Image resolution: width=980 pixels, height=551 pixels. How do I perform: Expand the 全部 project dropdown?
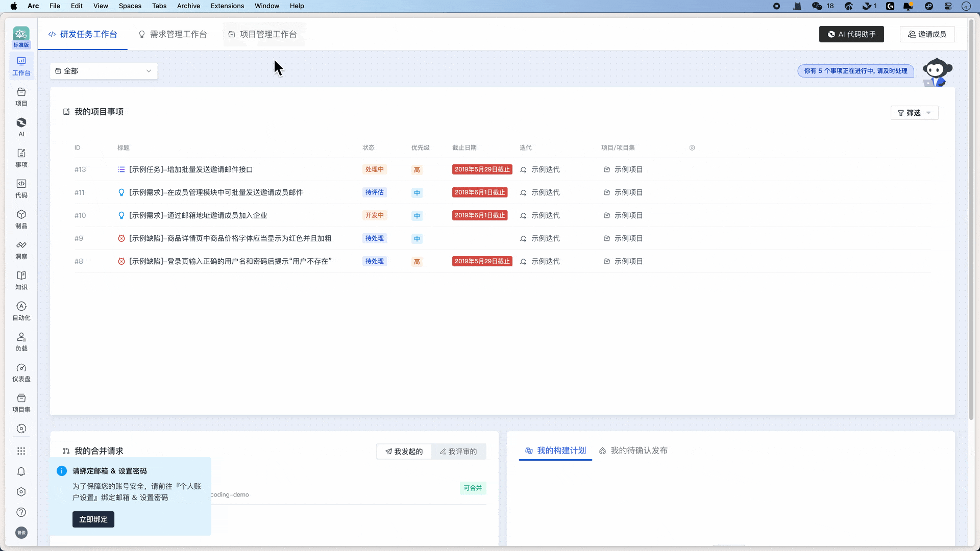point(104,71)
